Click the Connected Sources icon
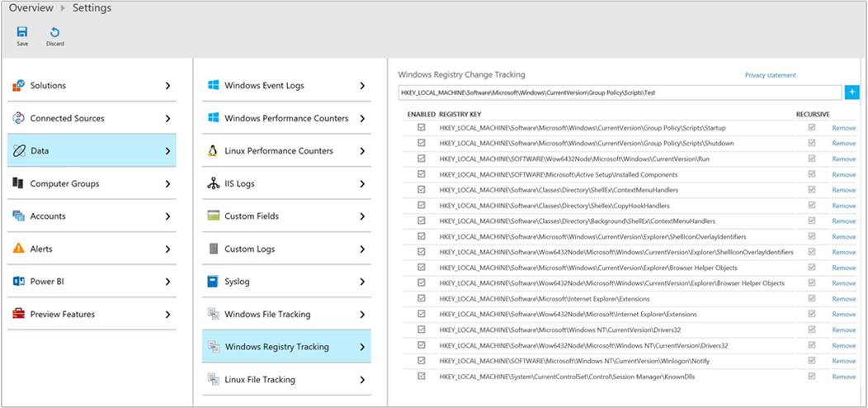868x408 pixels. (19, 118)
